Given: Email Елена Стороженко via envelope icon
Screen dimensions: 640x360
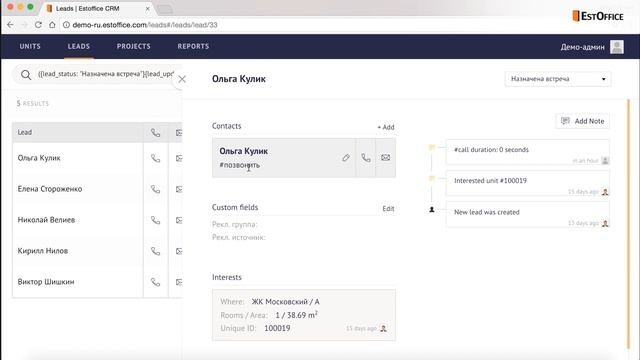Looking at the screenshot, I should click(179, 189).
